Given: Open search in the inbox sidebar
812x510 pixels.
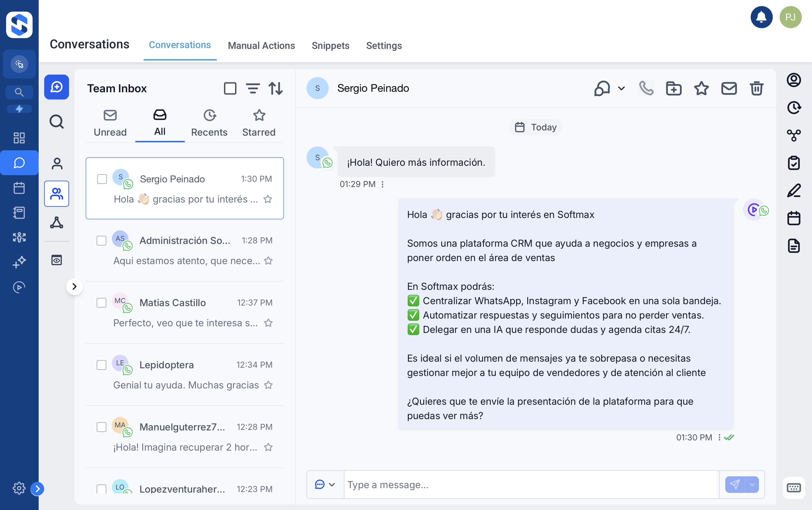Looking at the screenshot, I should pos(56,122).
